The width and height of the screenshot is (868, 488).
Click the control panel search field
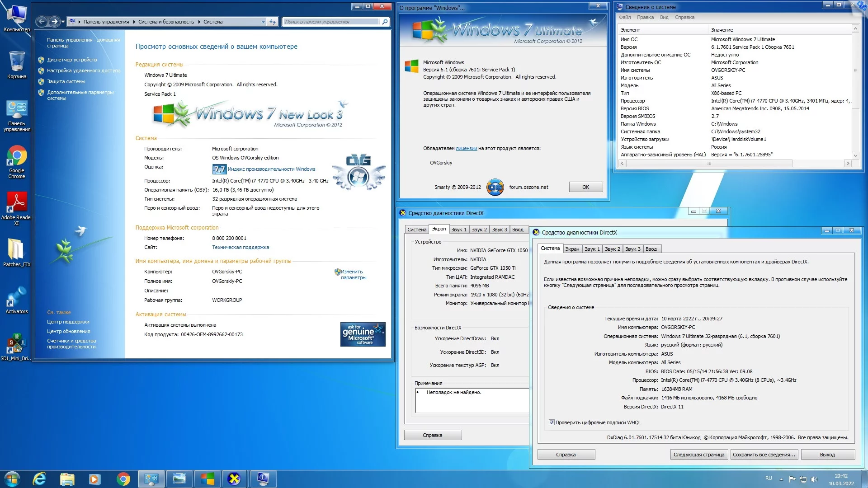click(331, 22)
